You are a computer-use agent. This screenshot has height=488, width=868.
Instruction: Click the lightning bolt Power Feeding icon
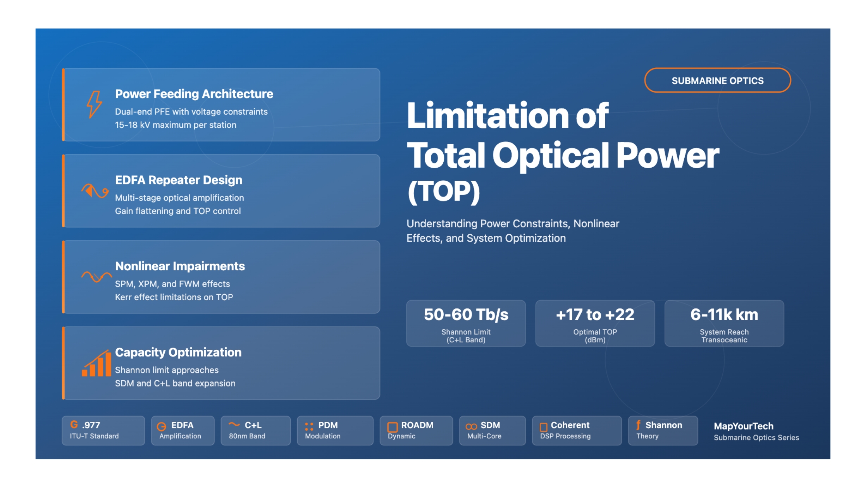pyautogui.click(x=94, y=104)
